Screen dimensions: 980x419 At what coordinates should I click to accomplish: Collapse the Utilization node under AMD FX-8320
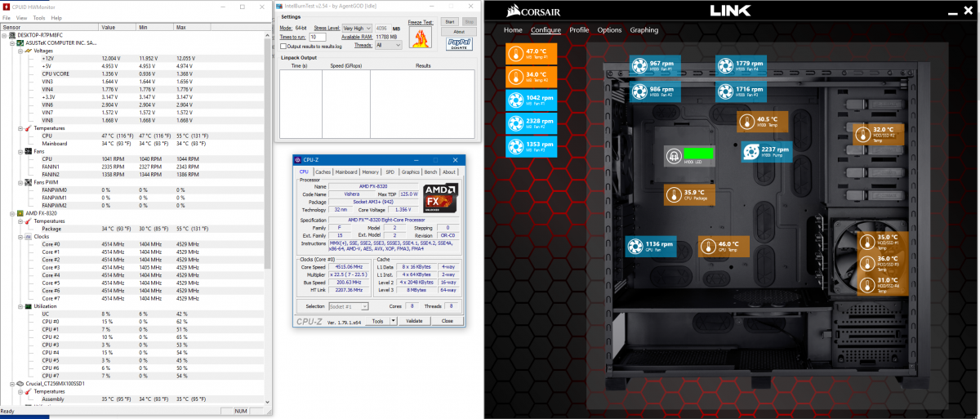point(21,306)
